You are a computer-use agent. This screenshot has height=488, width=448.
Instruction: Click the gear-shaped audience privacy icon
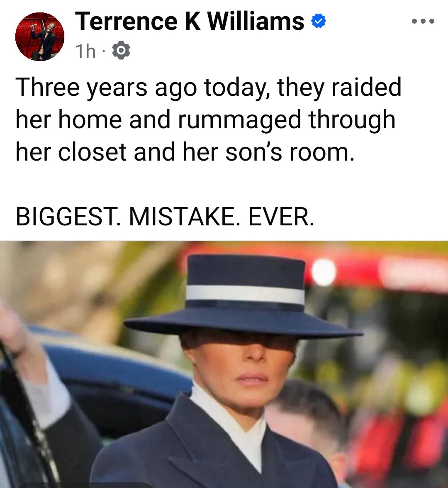click(x=121, y=51)
